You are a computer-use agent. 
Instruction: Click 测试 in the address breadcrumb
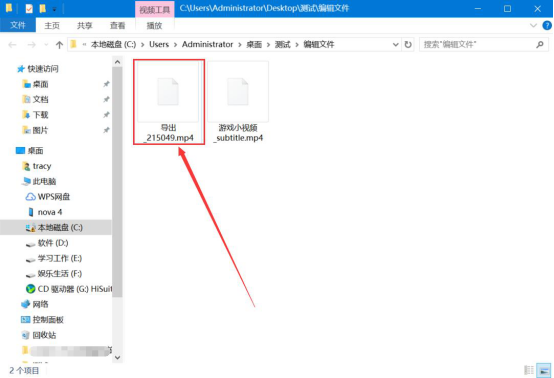[282, 45]
